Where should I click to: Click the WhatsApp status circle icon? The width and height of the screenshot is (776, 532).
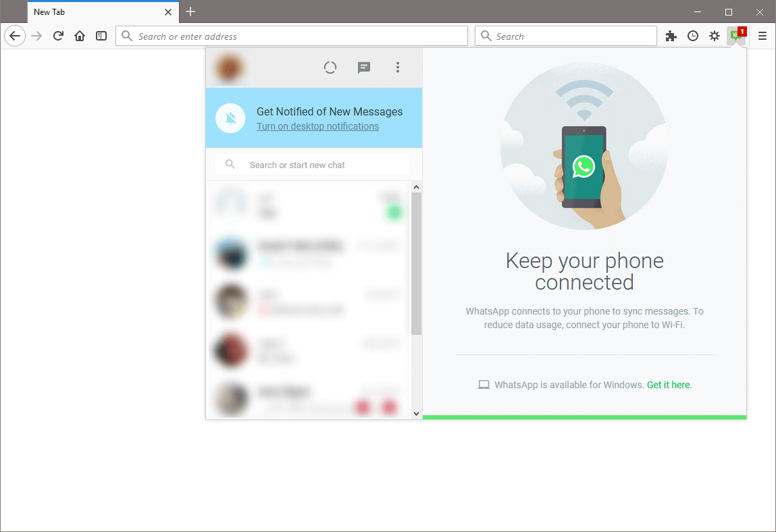pyautogui.click(x=330, y=68)
